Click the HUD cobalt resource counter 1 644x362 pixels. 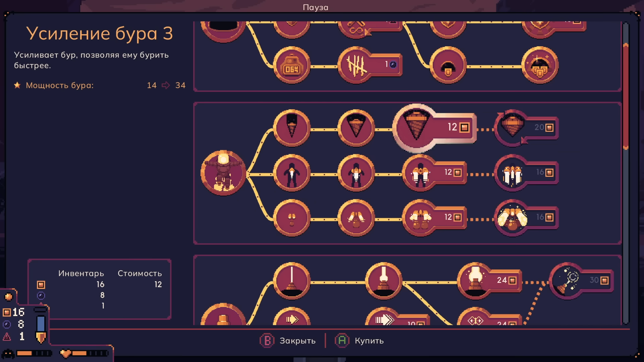click(x=14, y=336)
